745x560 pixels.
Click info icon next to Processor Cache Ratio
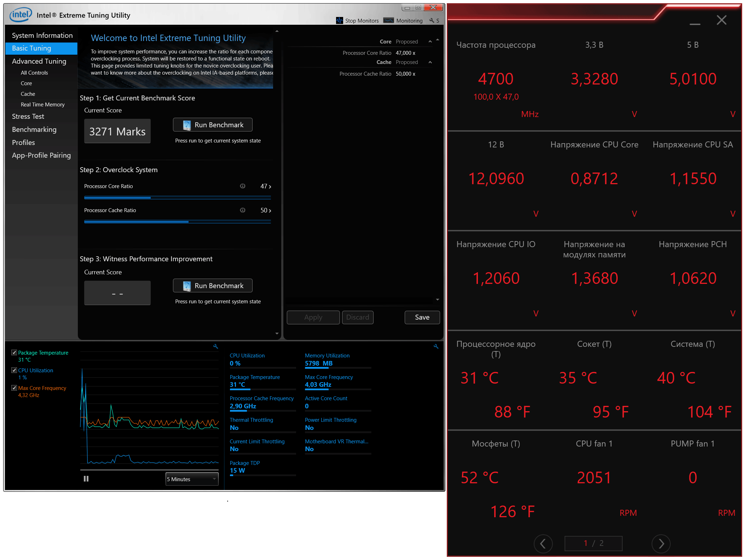243,210
